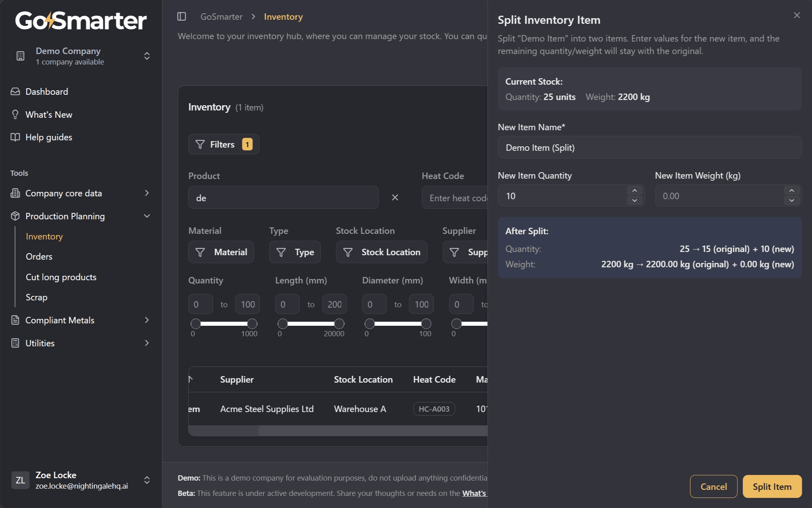
Task: Click the Length slider maximum handle
Action: 339,323
